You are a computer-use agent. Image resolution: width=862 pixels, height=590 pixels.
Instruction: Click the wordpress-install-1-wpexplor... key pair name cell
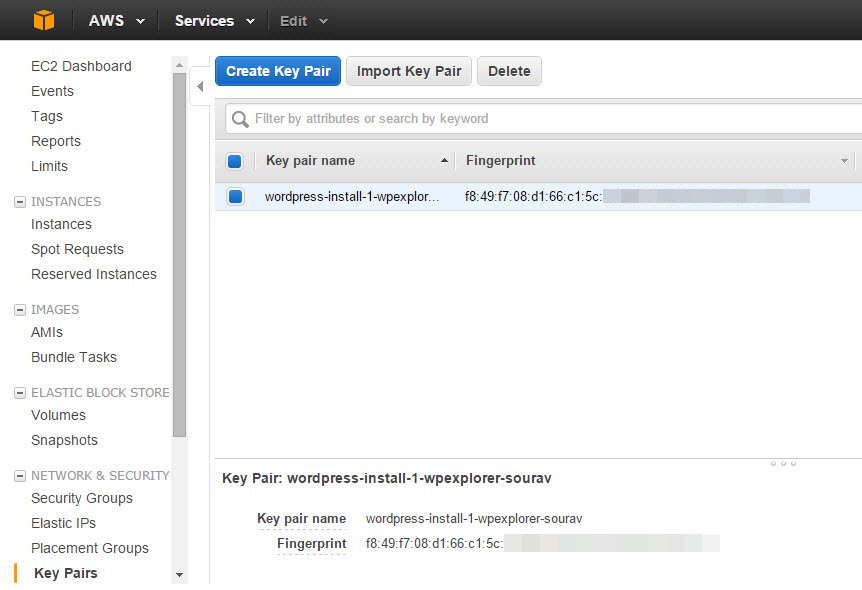pyautogui.click(x=352, y=196)
